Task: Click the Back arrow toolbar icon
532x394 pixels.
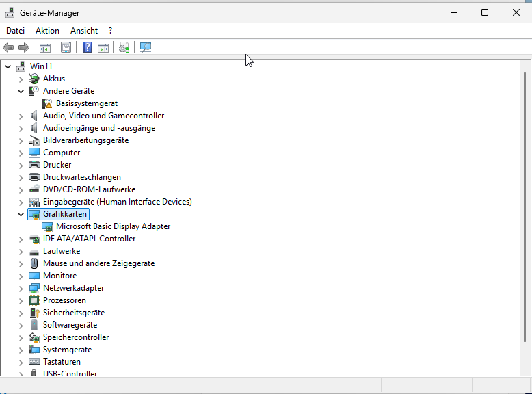Action: [x=8, y=47]
